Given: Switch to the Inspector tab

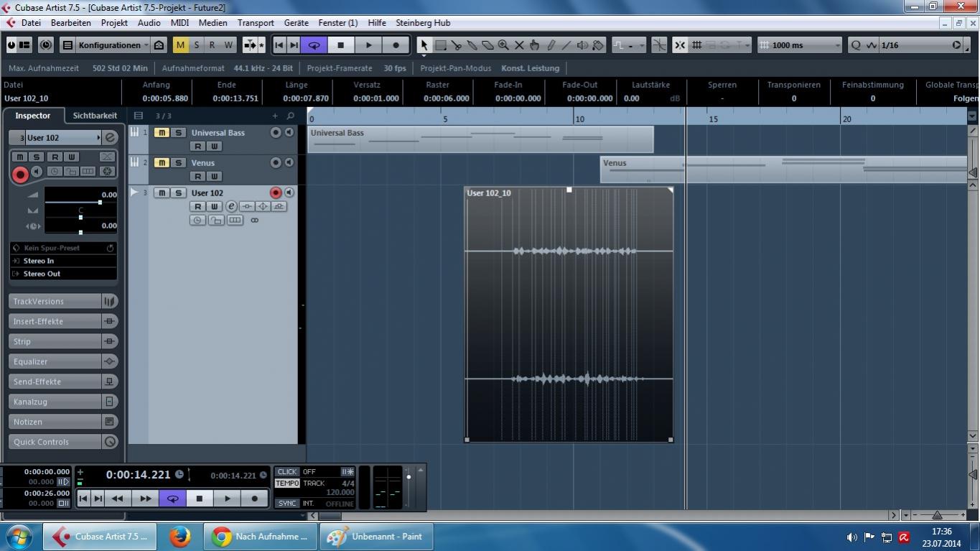Looking at the screenshot, I should pos(33,116).
